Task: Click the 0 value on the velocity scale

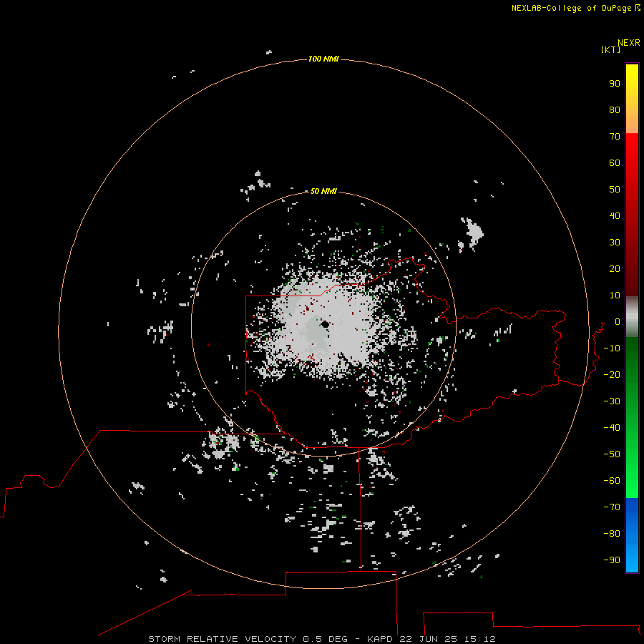Action: point(618,322)
